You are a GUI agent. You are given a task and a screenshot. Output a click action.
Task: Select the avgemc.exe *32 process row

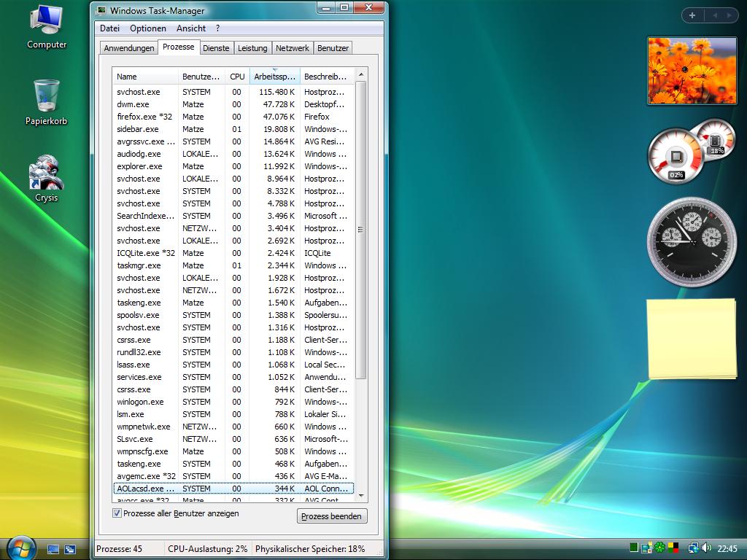point(233,475)
